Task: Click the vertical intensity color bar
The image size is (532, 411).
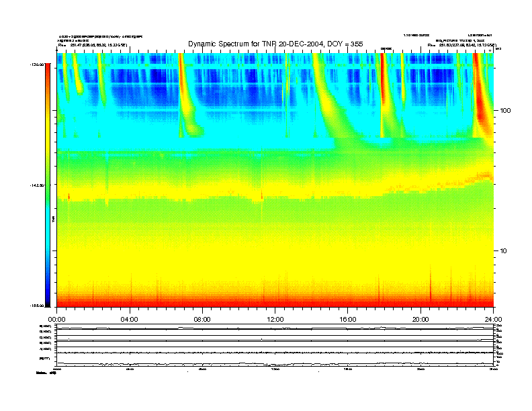Action: click(x=48, y=185)
